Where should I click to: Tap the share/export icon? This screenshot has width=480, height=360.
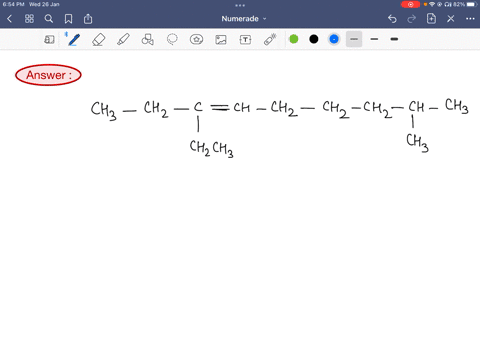tap(88, 19)
